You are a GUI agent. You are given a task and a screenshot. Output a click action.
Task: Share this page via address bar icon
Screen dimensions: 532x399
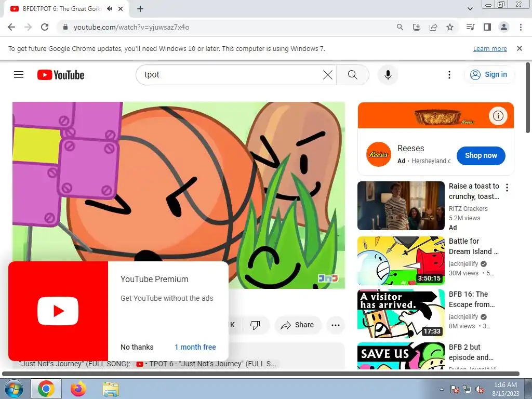point(433,27)
